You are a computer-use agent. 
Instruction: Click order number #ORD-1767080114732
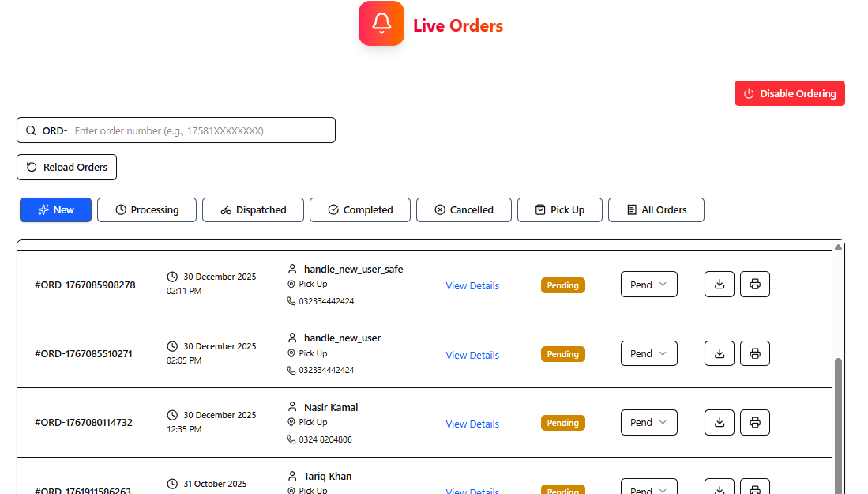coord(84,423)
